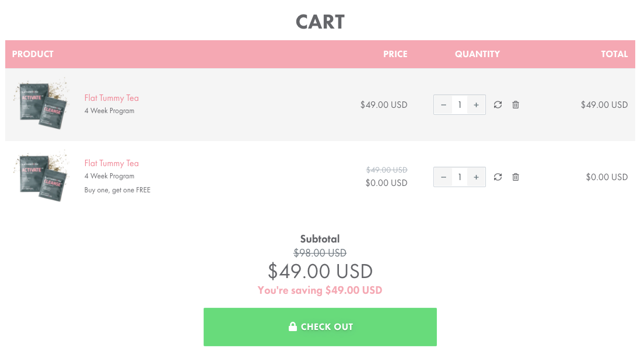Delete the first Flat Tummy Tea with the trash icon
Screen dimensions: 644x348
[x=516, y=105]
